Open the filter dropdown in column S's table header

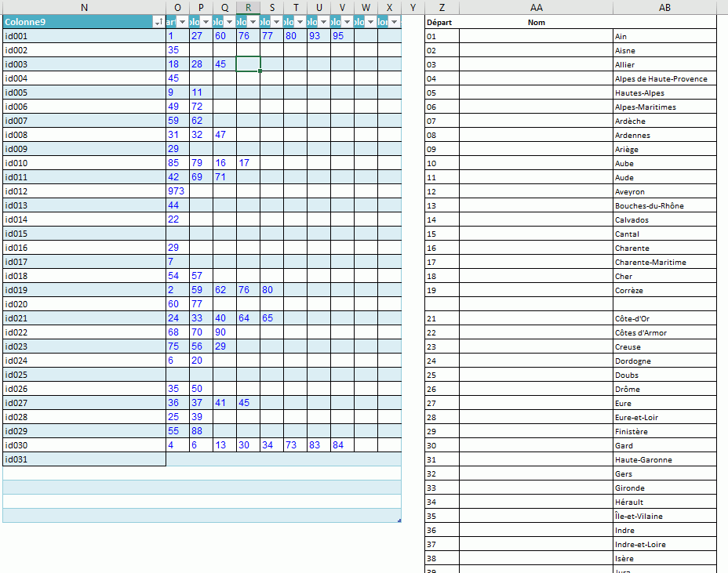(277, 22)
